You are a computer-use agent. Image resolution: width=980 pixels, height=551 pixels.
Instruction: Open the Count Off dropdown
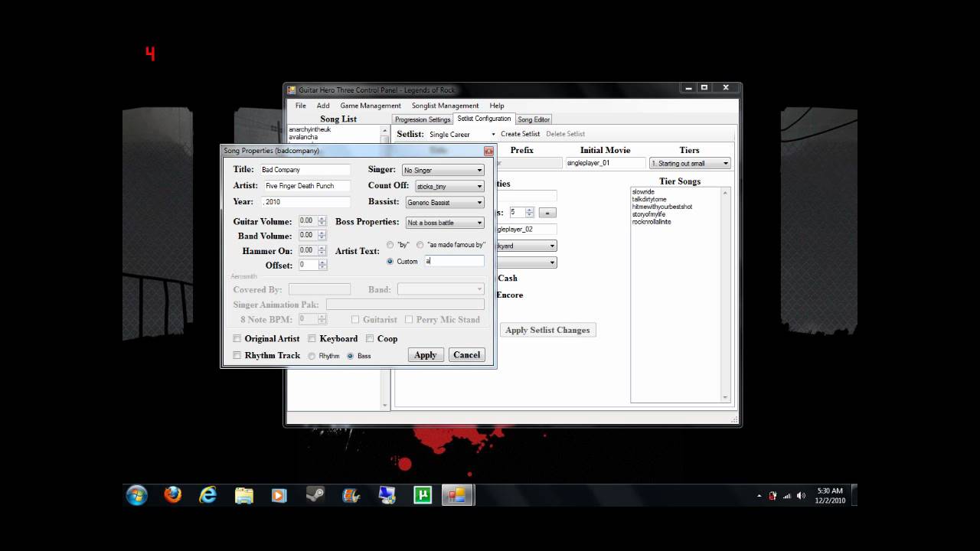point(449,186)
